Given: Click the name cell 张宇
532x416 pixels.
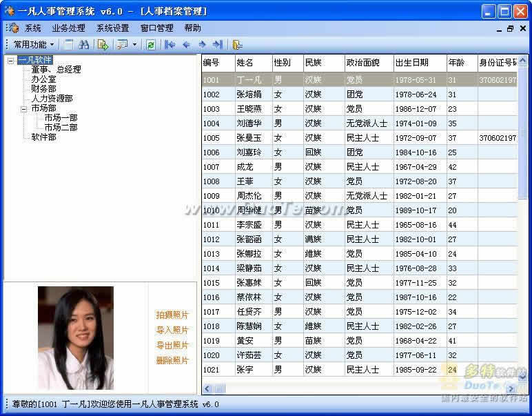Looking at the screenshot, I should [x=254, y=370].
